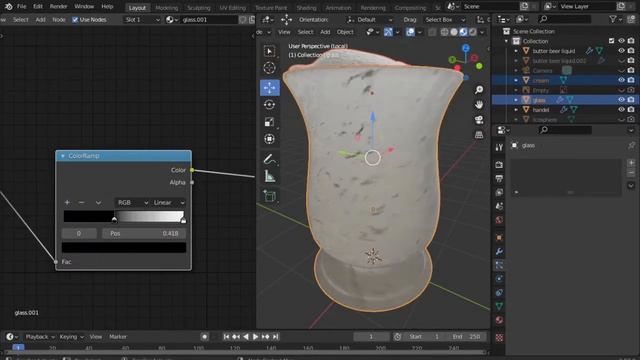
Task: Open the Tool properties tab
Action: 499,147
